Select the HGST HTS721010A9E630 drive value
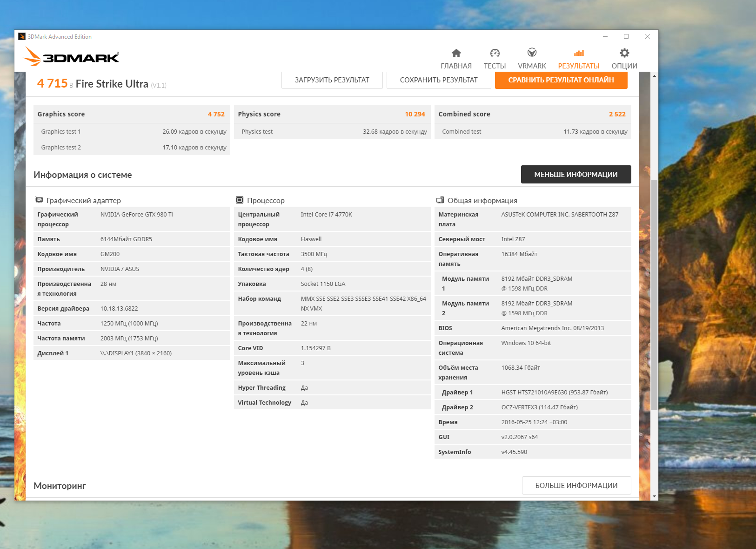This screenshot has width=756, height=549. (555, 393)
